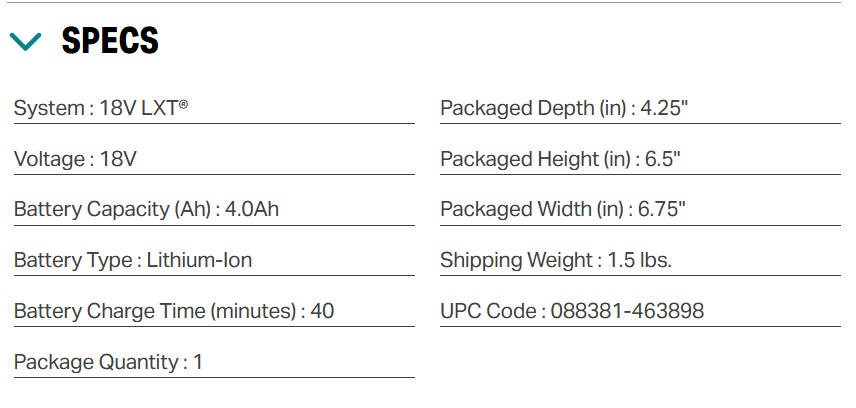Click the charge time value 40
Image resolution: width=856 pixels, height=408 pixels.
[x=322, y=311]
